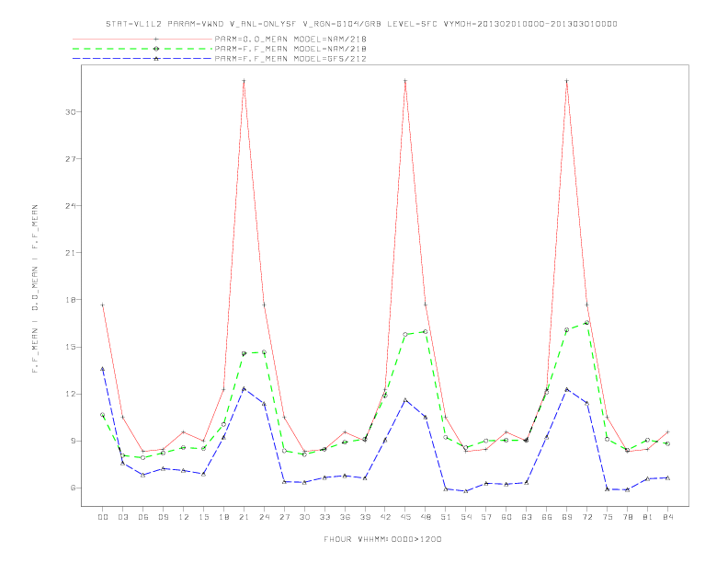Screen dimensions: 728x563
Task: Click red line end point at hour 84
Action: point(667,432)
